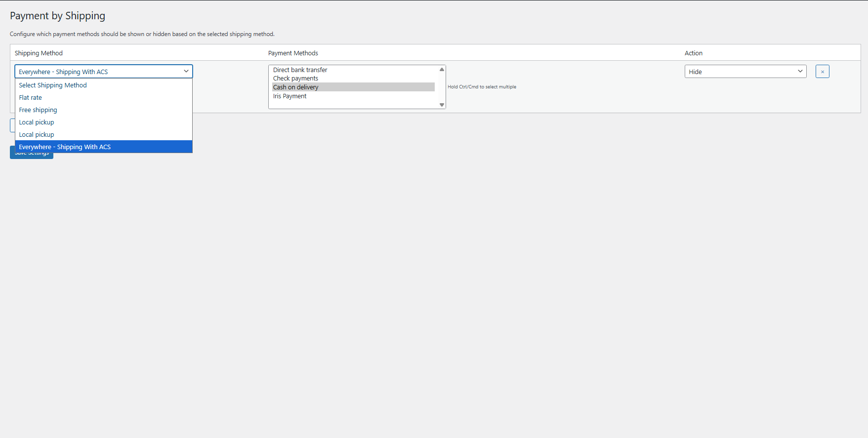868x438 pixels.
Task: Collapse the Shipping Method dropdown chevron
Action: [186, 72]
